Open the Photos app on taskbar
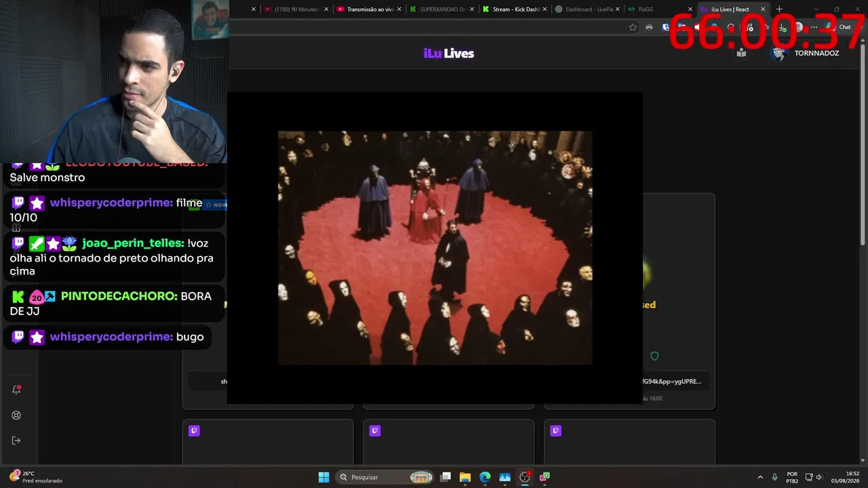The image size is (868, 488). pos(505,477)
